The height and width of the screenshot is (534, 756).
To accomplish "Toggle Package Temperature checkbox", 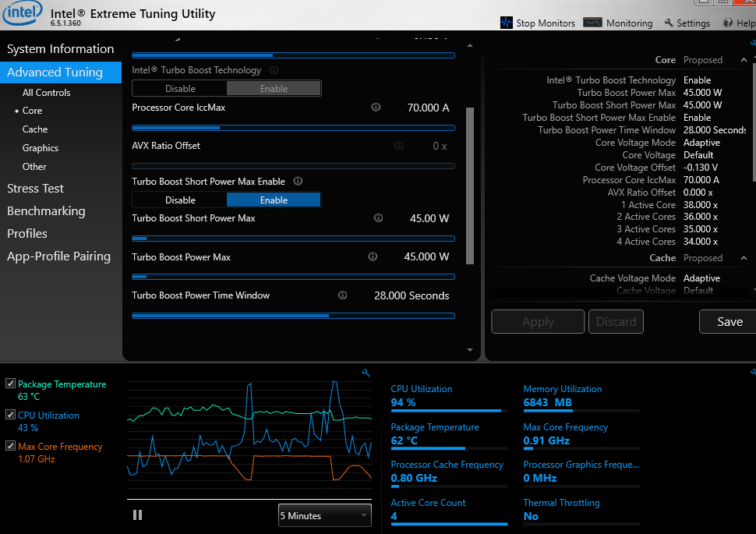I will [10, 383].
